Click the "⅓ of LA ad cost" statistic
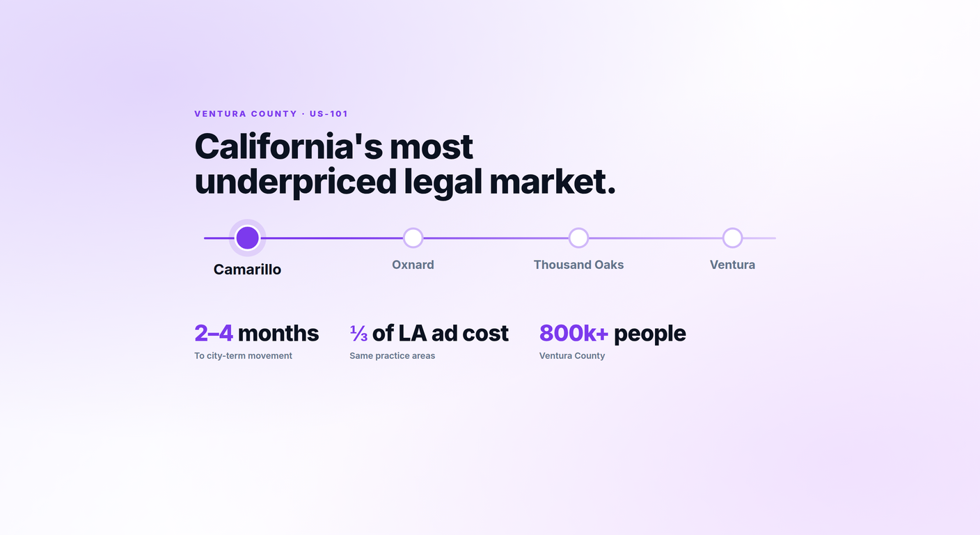This screenshot has height=535, width=980. pos(429,333)
